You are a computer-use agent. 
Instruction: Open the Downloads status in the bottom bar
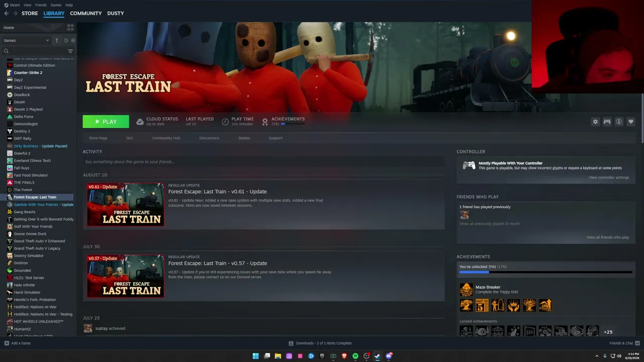(x=320, y=343)
